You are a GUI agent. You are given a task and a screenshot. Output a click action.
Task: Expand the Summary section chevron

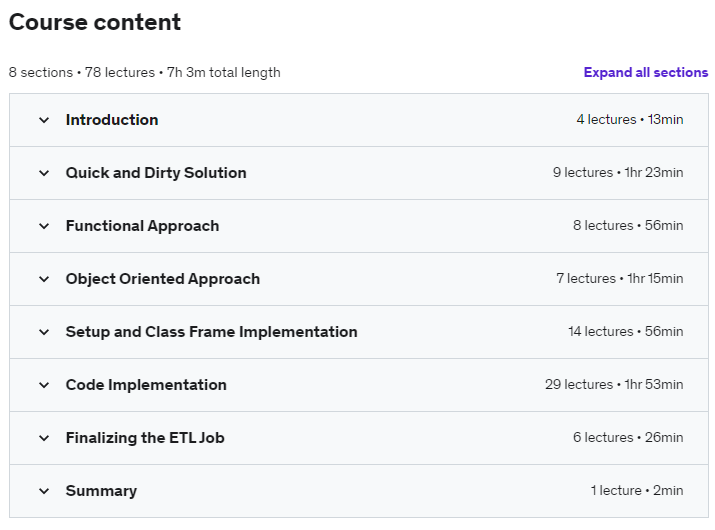(44, 491)
